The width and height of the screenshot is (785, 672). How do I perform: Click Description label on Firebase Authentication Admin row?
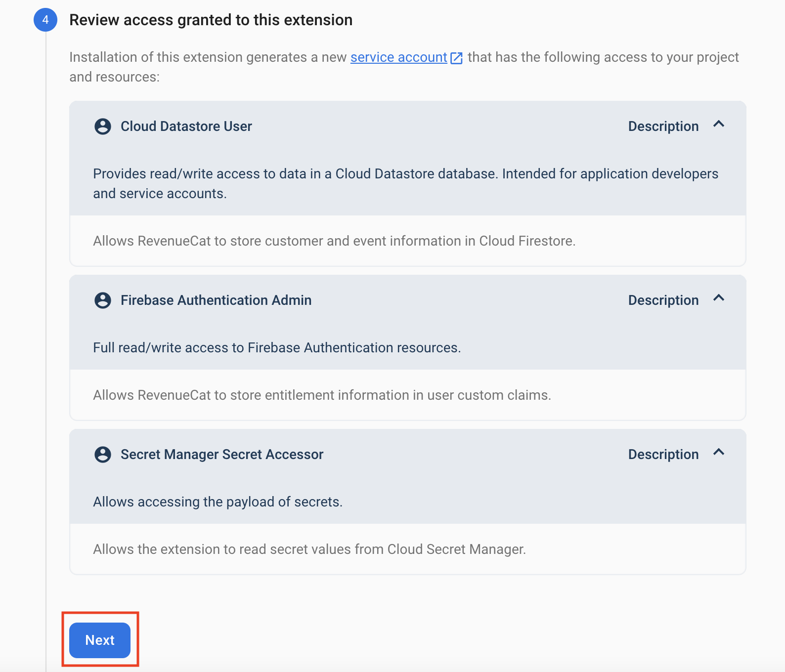tap(663, 300)
